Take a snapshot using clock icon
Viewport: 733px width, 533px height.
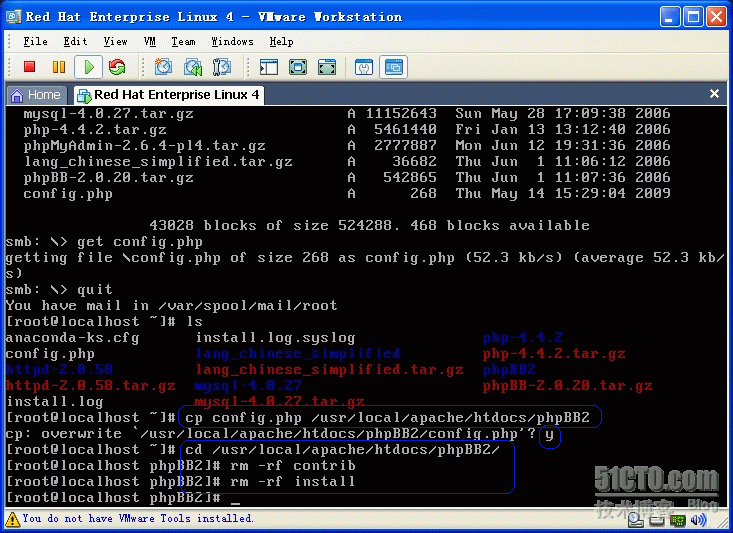click(x=163, y=67)
